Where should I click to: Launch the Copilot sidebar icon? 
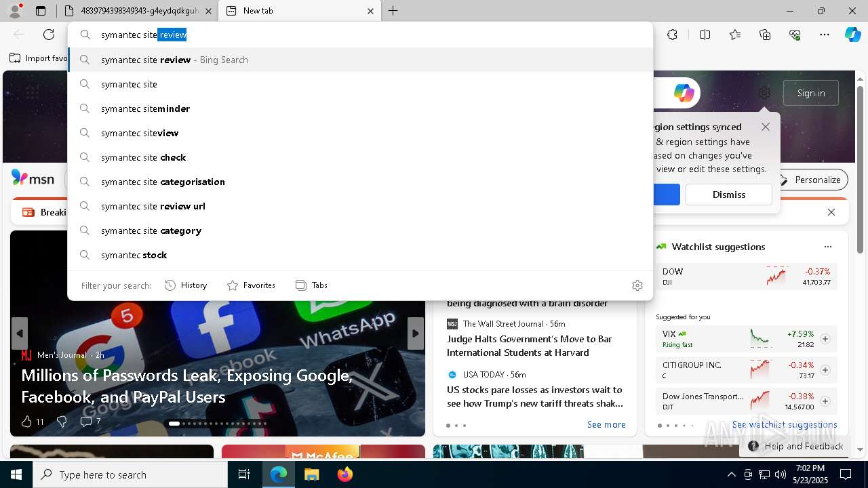[852, 35]
